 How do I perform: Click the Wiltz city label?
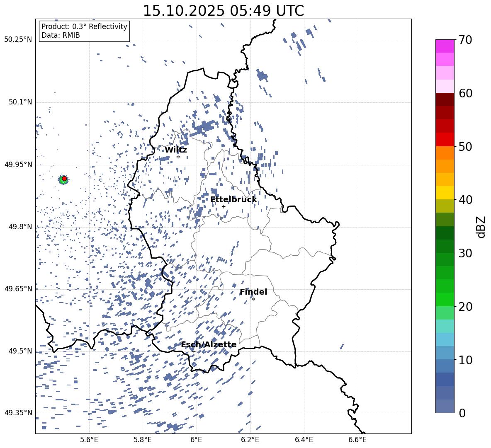coord(176,150)
